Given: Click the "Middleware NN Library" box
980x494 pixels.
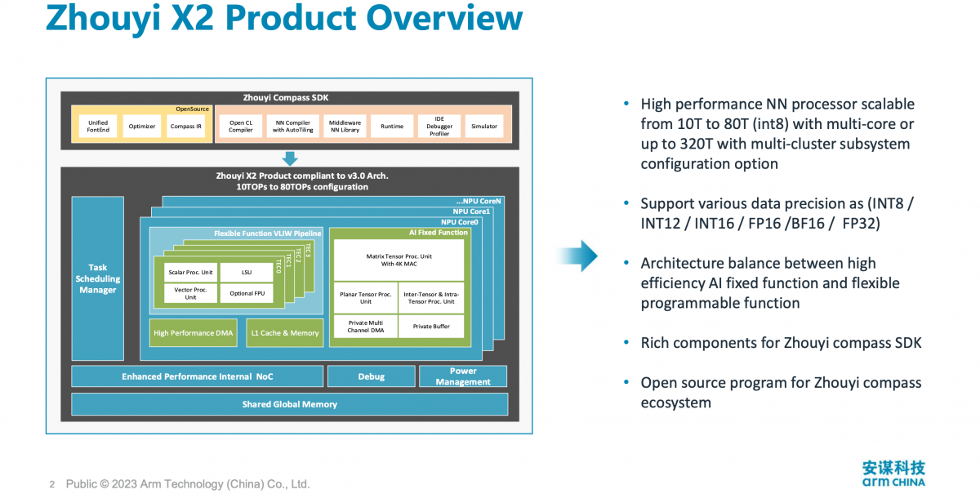Looking at the screenshot, I should click(x=345, y=126).
